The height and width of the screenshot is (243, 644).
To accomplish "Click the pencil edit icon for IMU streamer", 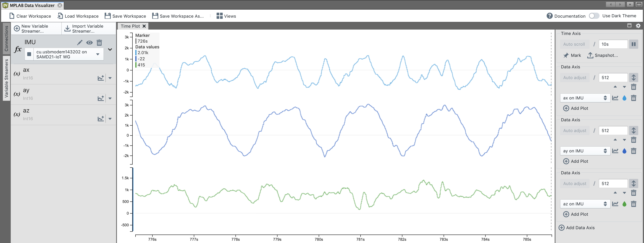I will point(80,43).
